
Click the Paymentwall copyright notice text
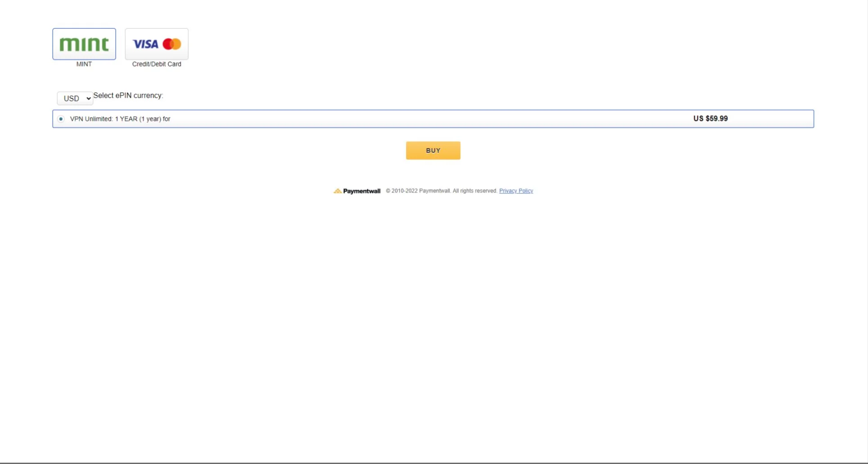(x=442, y=191)
